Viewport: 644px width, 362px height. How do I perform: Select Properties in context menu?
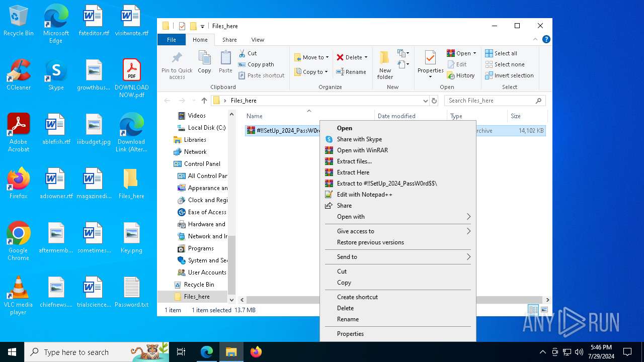pos(397,334)
